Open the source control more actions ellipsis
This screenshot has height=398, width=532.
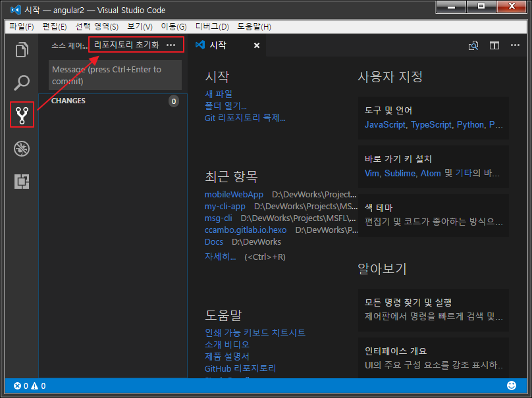171,45
